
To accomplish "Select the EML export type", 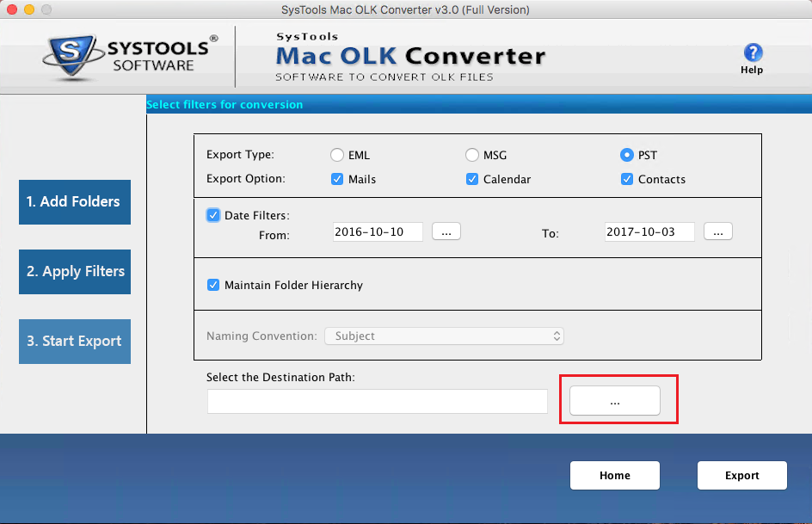I will [x=337, y=156].
